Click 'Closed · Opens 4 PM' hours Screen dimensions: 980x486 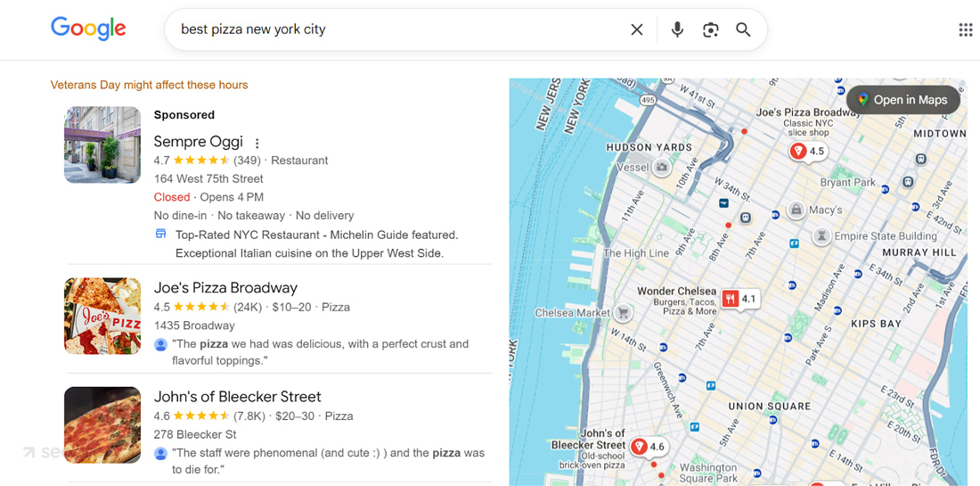[x=208, y=197]
